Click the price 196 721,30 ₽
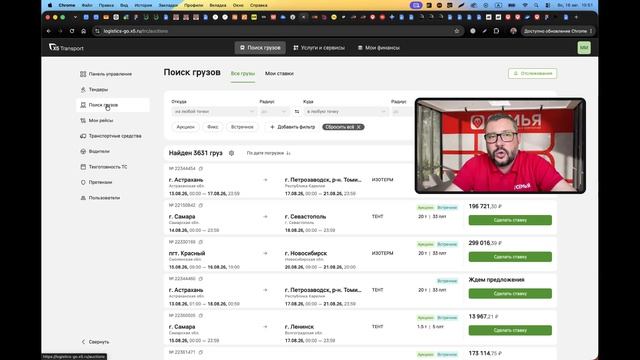The image size is (640, 360). pos(485,207)
